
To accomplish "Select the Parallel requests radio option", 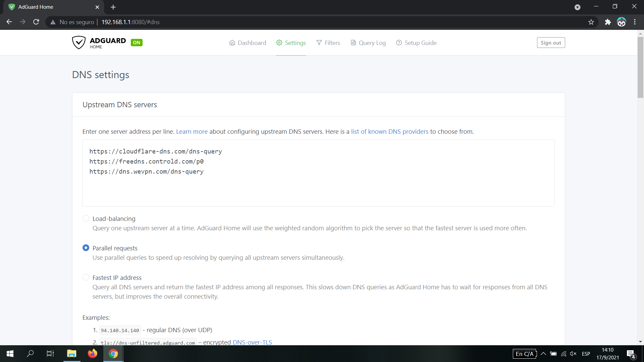I will pyautogui.click(x=86, y=248).
